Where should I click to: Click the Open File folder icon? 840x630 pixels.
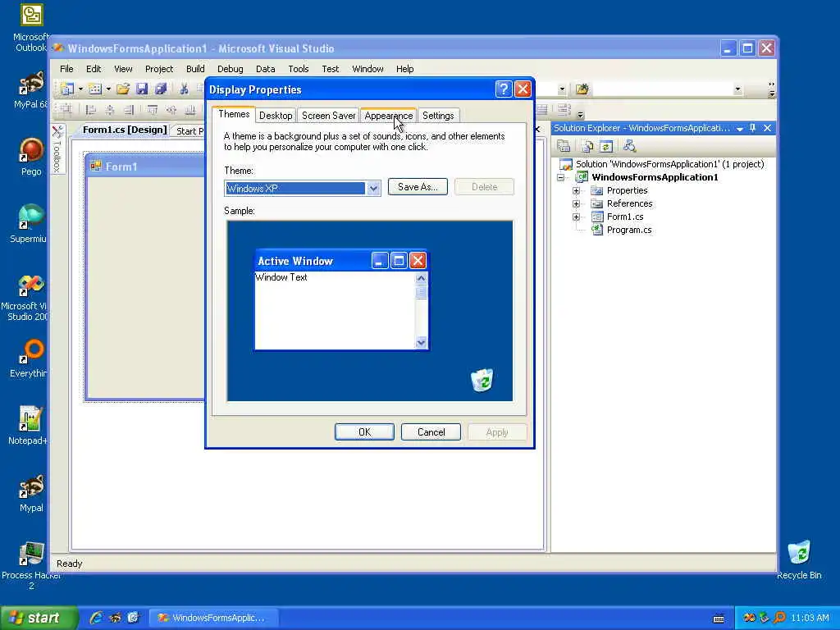pyautogui.click(x=123, y=89)
